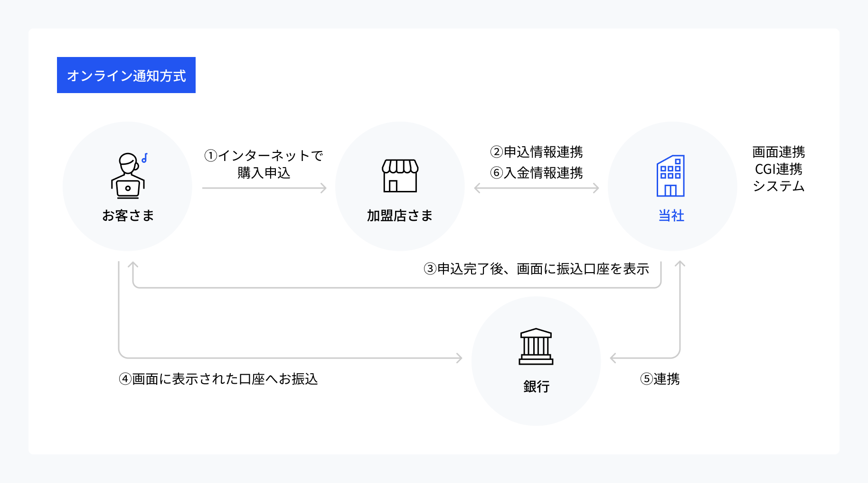Screen dimensions: 868x483
Task: Click the ②申込情報連携 text
Action: 537,152
